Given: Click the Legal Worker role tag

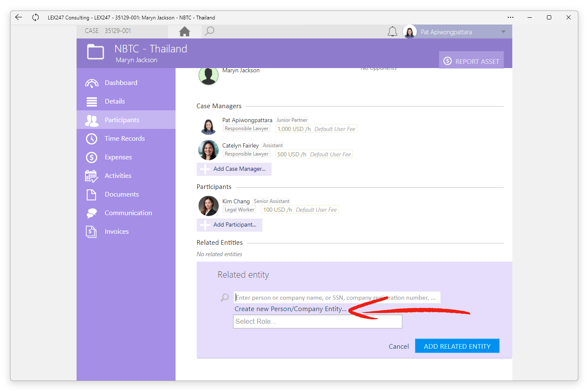Looking at the screenshot, I should coord(239,210).
